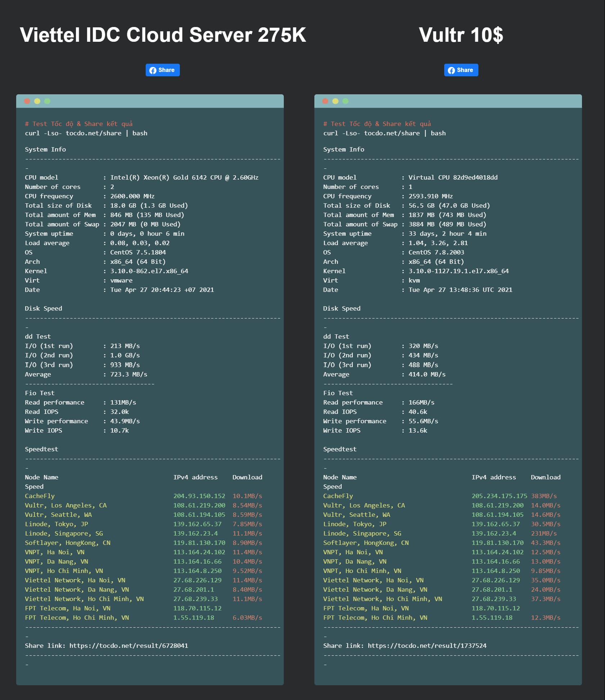
Task: Click Viettel kernel 3.10.0-862.el7.x86_64
Action: 149,271
